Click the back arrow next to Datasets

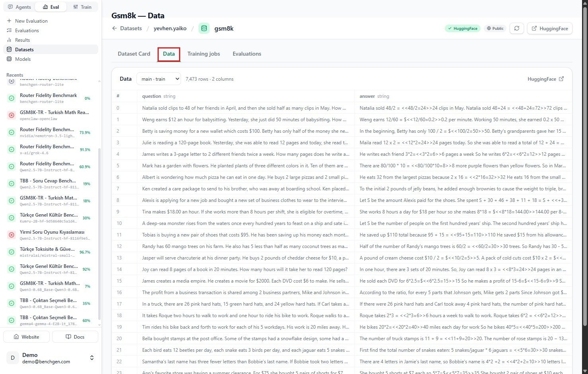115,29
